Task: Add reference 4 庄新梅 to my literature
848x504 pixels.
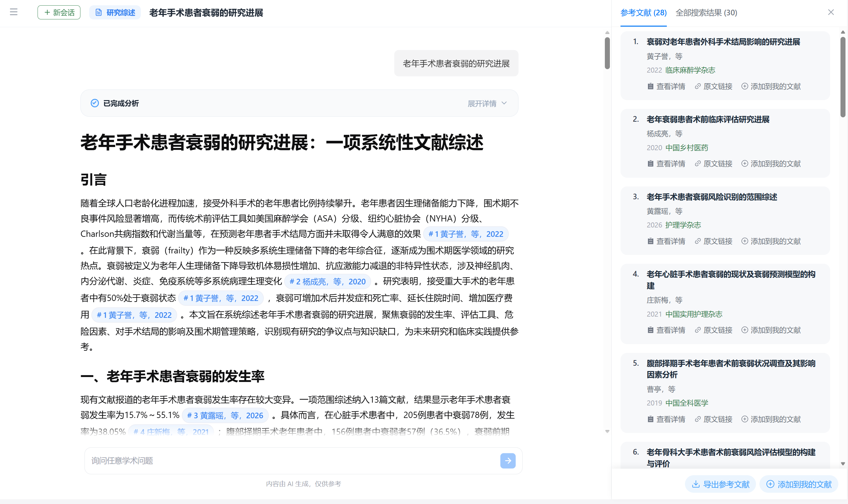Action: click(x=771, y=330)
